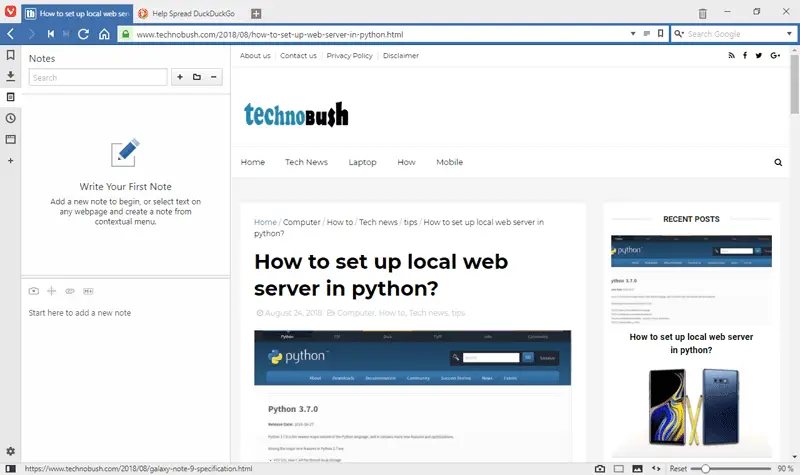Click the Computer breadcrumb link

point(302,222)
